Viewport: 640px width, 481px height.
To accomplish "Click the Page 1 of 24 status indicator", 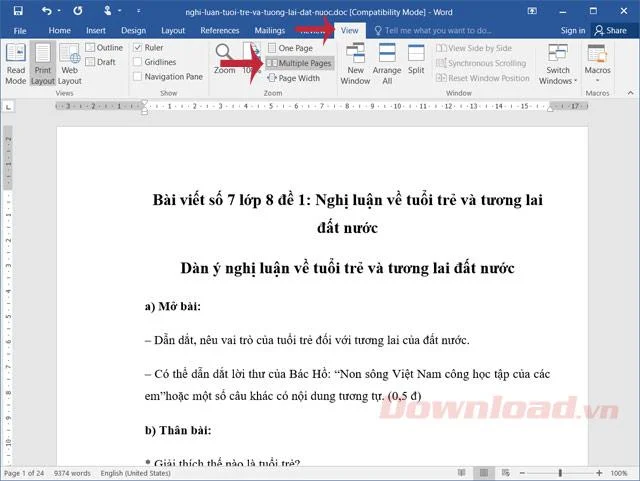I will point(24,473).
